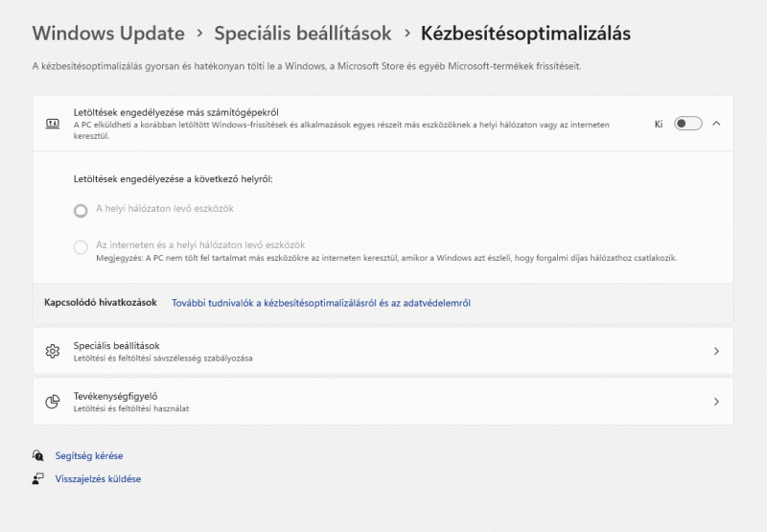This screenshot has height=532, width=767.
Task: Open Tevékenységfigyelő via right chevron
Action: click(x=716, y=402)
